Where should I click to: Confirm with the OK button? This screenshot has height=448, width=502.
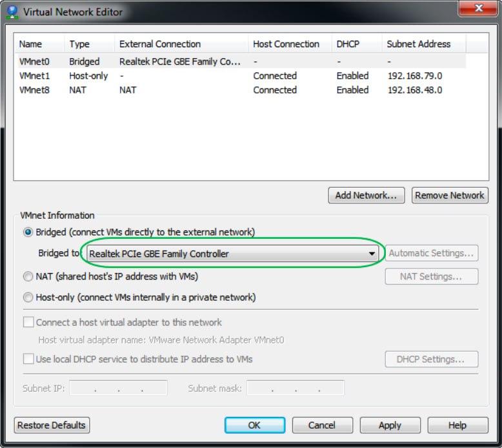[255, 425]
